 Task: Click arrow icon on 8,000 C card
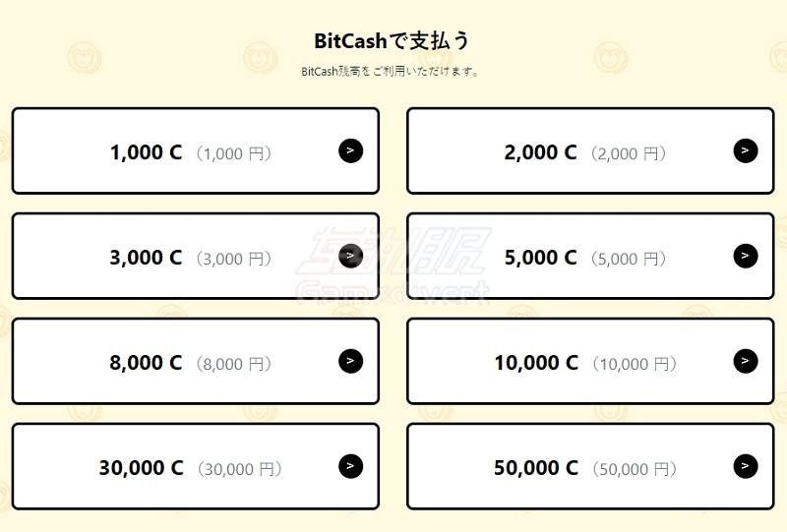pyautogui.click(x=350, y=361)
